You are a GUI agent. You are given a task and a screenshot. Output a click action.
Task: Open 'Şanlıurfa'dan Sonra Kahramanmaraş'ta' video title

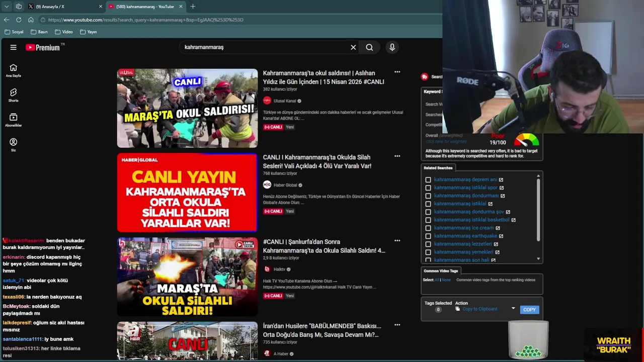click(x=324, y=246)
